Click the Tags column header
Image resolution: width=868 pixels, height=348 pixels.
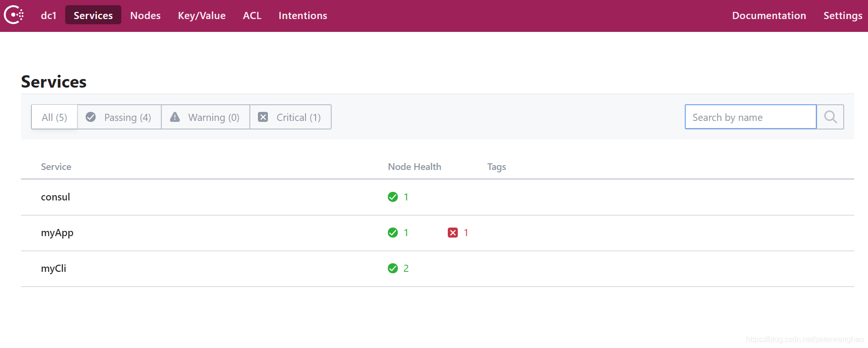(496, 167)
